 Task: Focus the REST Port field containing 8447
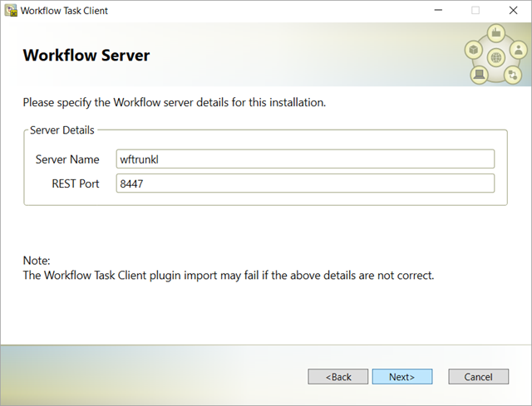pyautogui.click(x=305, y=183)
